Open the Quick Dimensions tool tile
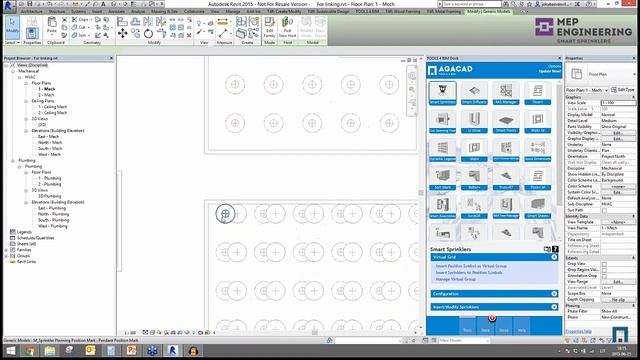Screen dimensions: 640x360 (x=538, y=150)
